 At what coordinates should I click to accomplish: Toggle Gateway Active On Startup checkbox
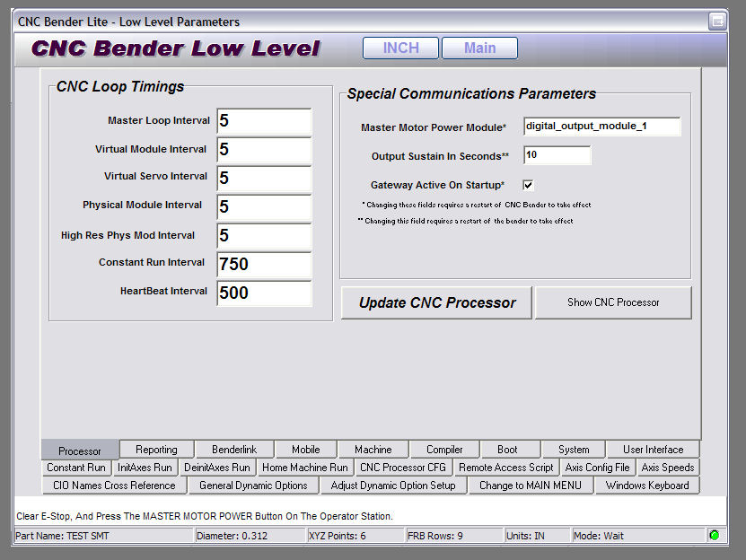(x=528, y=185)
